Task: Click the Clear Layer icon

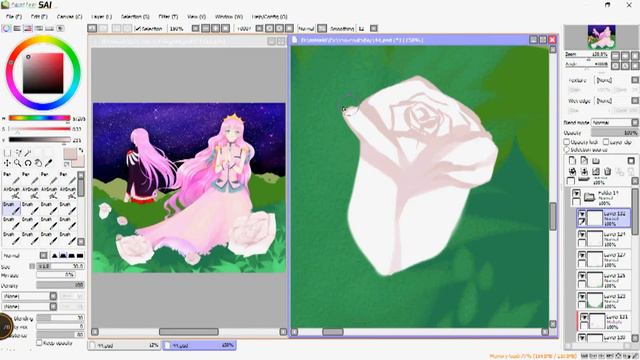Action: pos(596,171)
